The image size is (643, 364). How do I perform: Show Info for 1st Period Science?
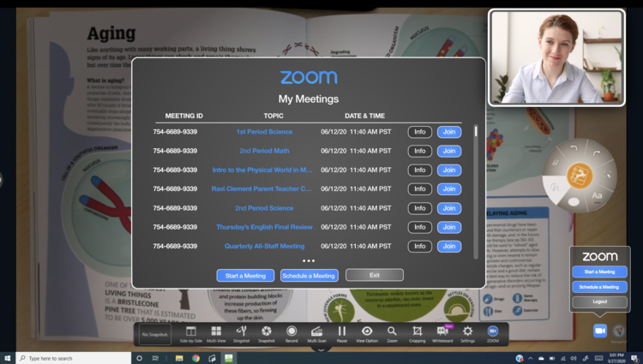click(420, 132)
